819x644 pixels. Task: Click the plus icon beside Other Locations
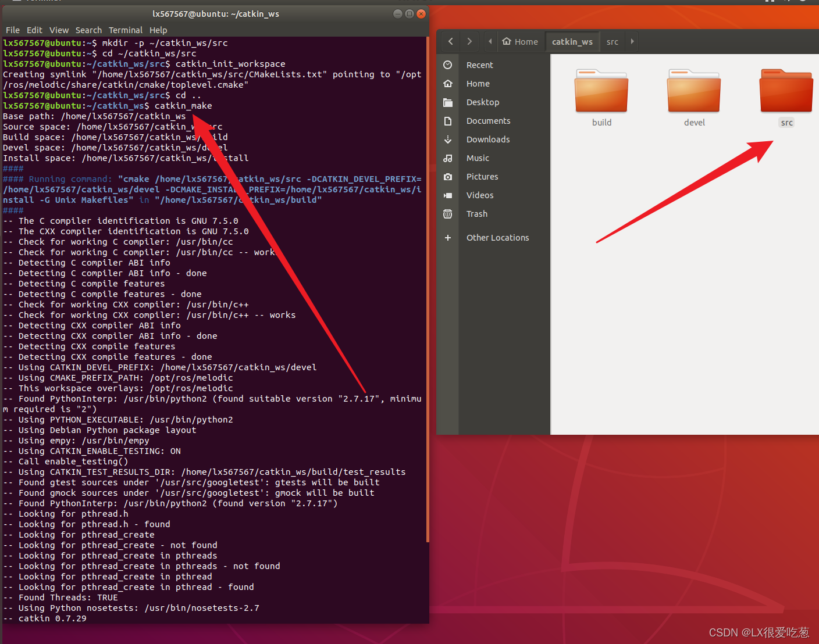click(x=447, y=238)
